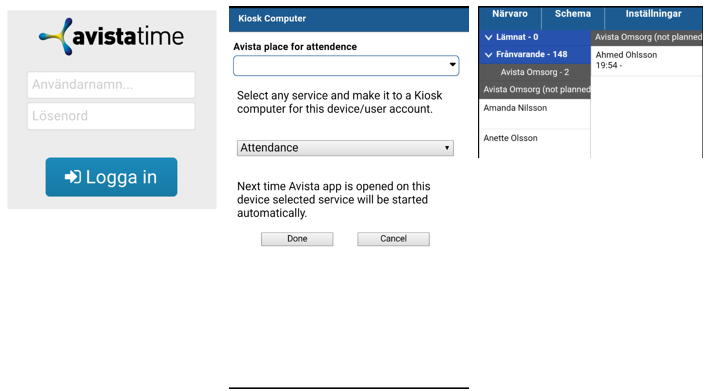This screenshot has height=391, width=708.
Task: Click the Logga in button
Action: tap(111, 177)
